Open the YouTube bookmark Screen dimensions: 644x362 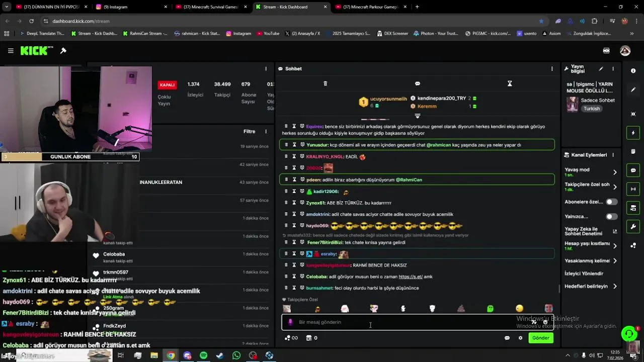pyautogui.click(x=268, y=34)
